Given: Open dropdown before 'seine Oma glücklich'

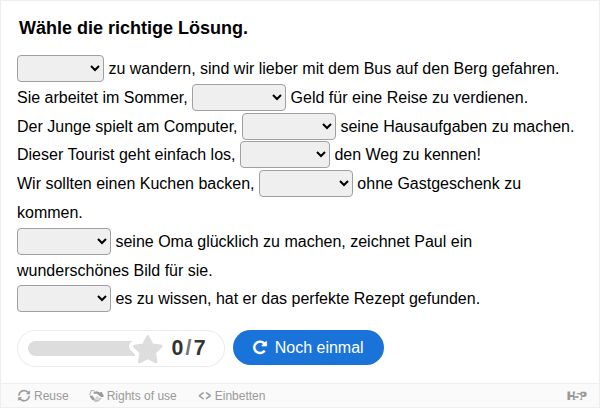Looking at the screenshot, I should click(x=64, y=242).
